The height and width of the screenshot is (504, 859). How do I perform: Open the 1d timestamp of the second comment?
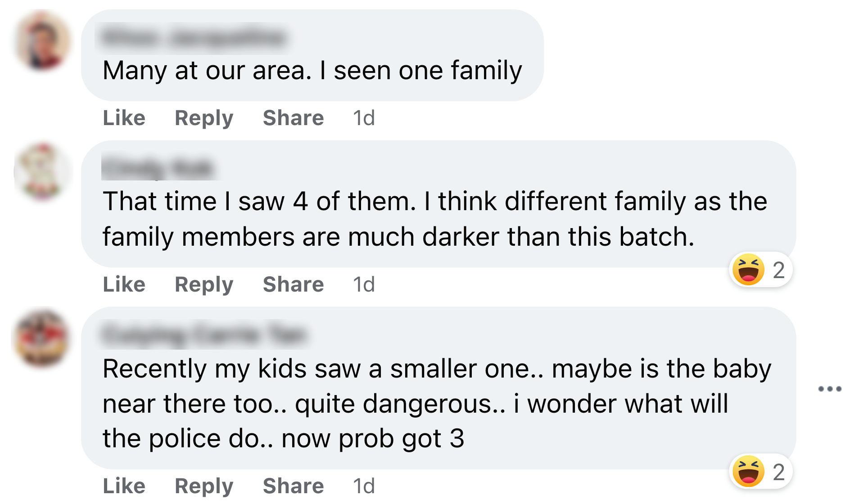pos(363,284)
